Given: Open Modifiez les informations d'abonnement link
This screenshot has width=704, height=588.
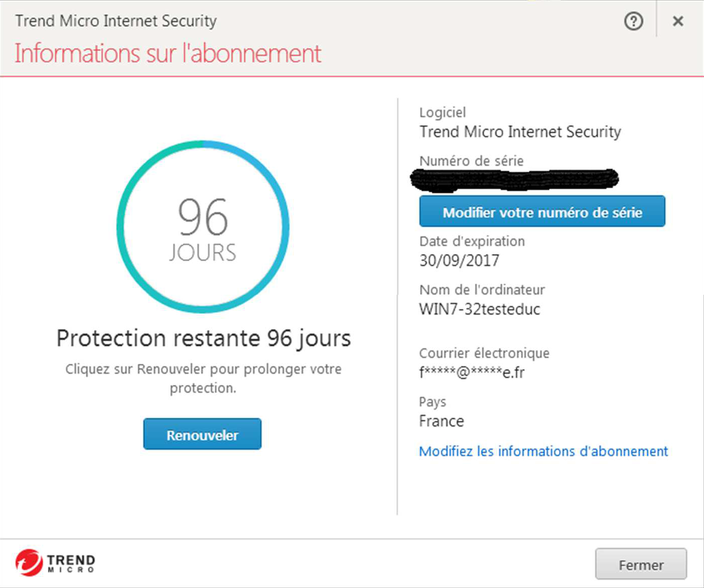Looking at the screenshot, I should point(543,451).
